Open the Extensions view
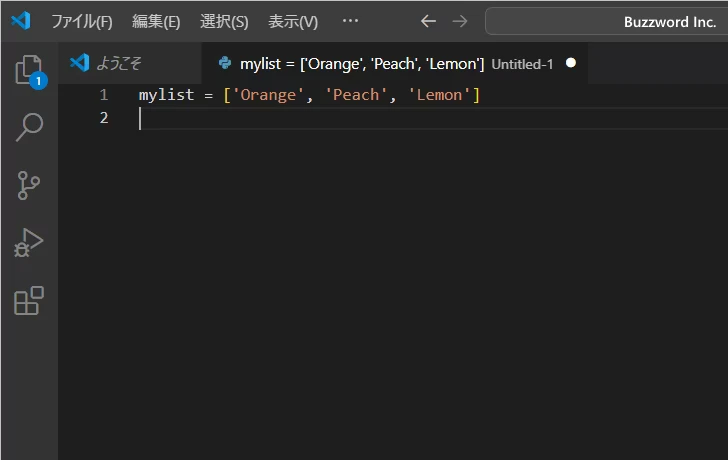Image resolution: width=728 pixels, height=460 pixels. click(x=29, y=301)
